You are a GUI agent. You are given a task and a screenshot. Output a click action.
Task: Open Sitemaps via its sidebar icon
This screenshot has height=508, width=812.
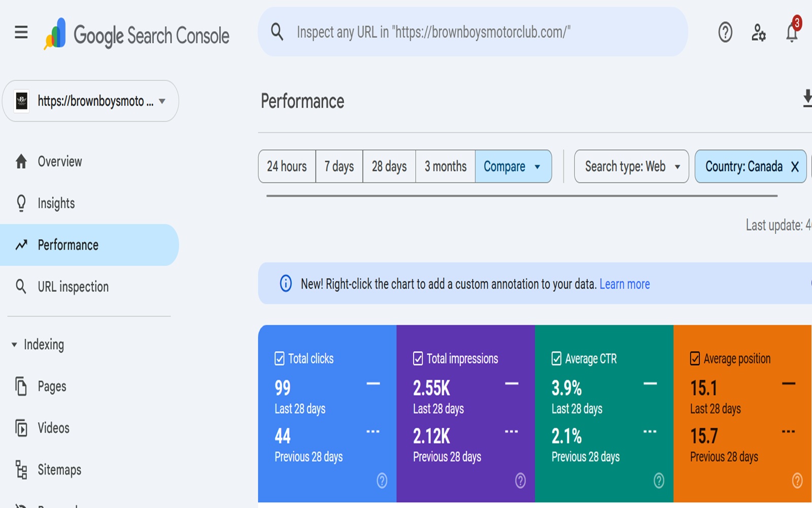[x=21, y=470]
